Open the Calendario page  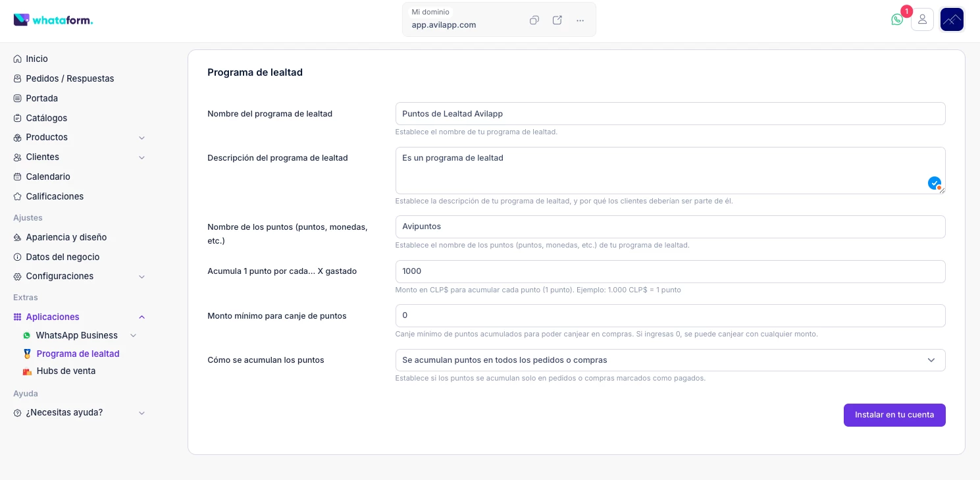[x=48, y=176]
